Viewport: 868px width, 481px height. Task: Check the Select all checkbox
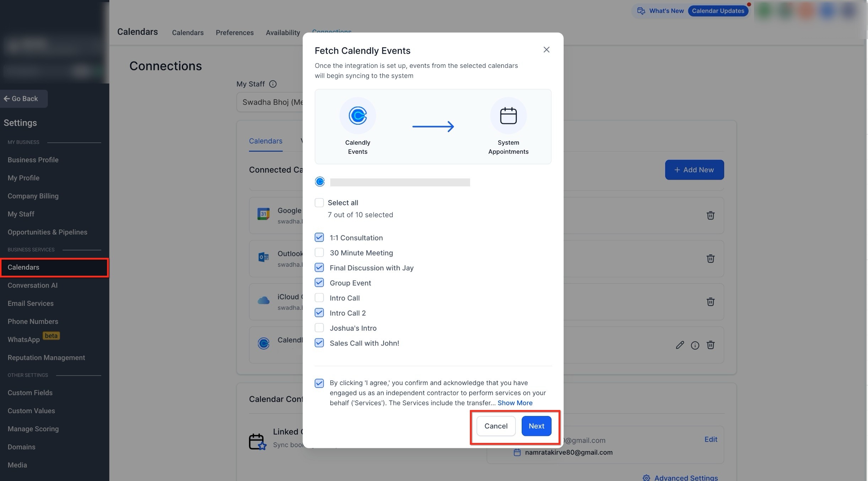tap(319, 203)
